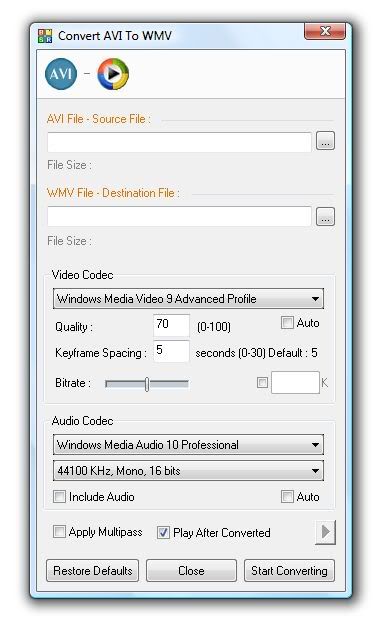Image resolution: width=380 pixels, height=619 pixels.
Task: Enable Auto checkbox in Audio Codec section
Action: pos(287,496)
